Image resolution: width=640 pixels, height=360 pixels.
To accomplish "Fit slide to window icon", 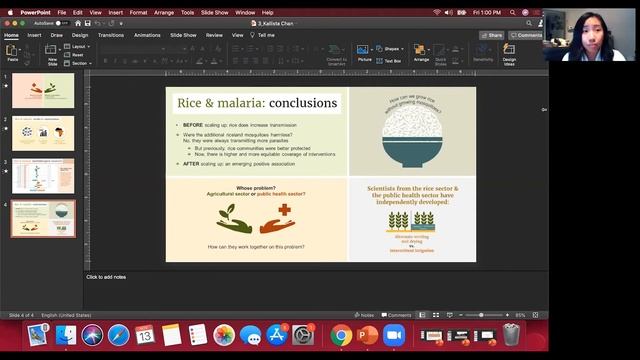I will (x=535, y=315).
